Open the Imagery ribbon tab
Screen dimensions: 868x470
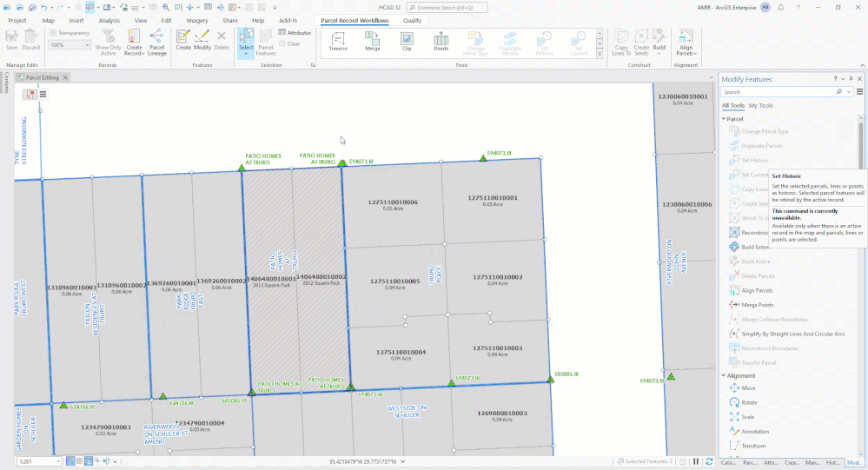point(197,20)
